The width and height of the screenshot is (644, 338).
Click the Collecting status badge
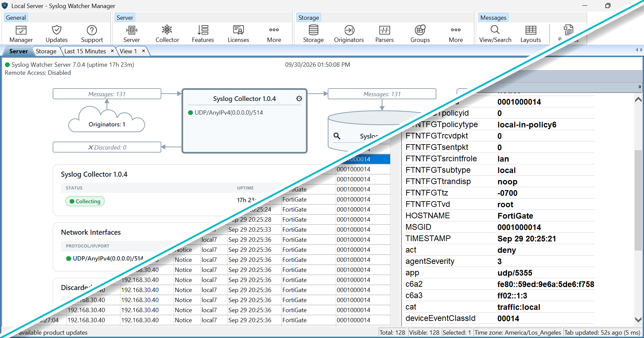(85, 201)
